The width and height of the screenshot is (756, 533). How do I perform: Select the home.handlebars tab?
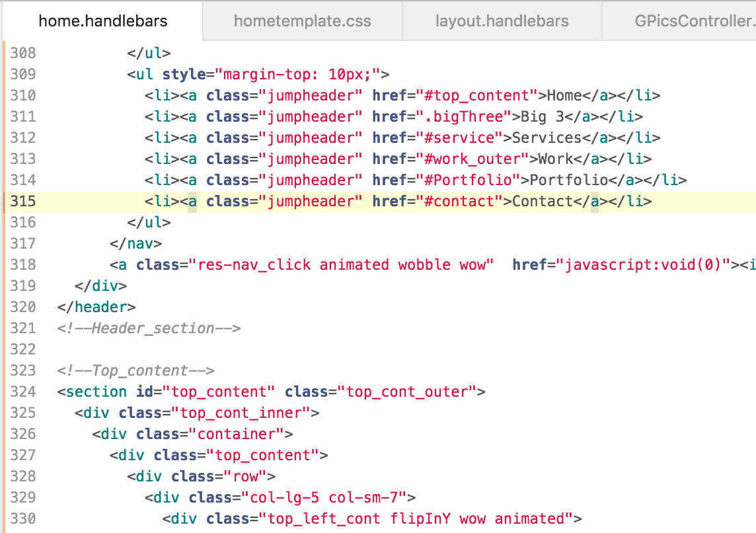(102, 20)
